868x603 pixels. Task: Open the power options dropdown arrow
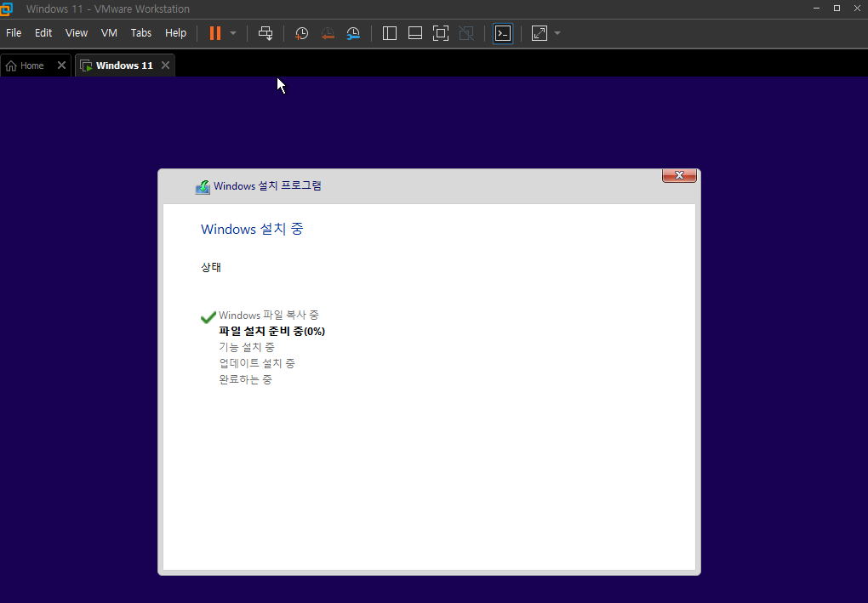click(233, 33)
